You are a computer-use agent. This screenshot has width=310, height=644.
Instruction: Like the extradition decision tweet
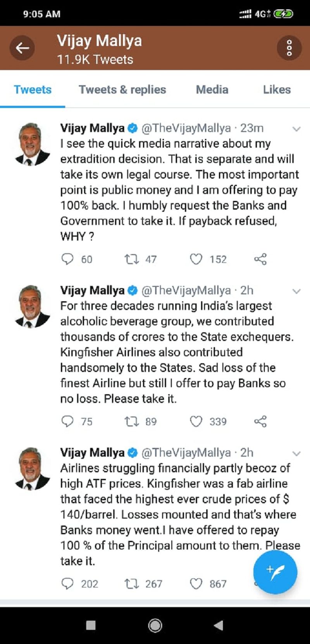(196, 259)
